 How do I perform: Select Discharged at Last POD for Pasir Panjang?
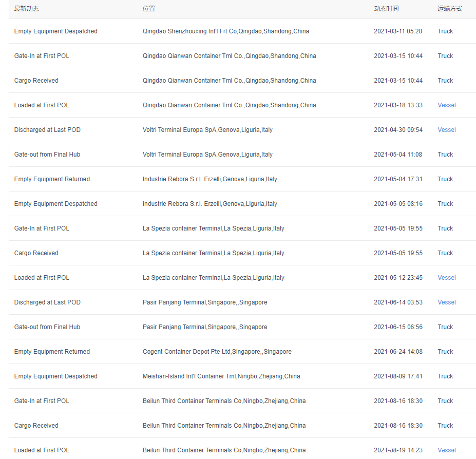click(x=47, y=302)
